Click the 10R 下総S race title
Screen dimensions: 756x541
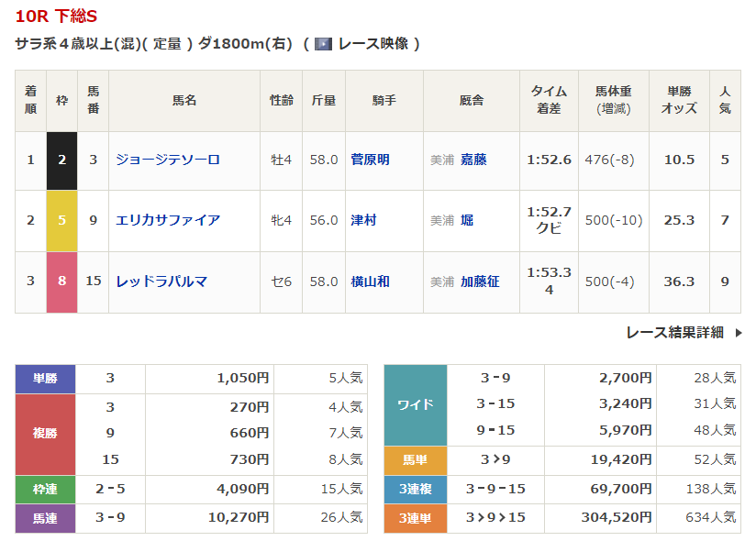[56, 17]
